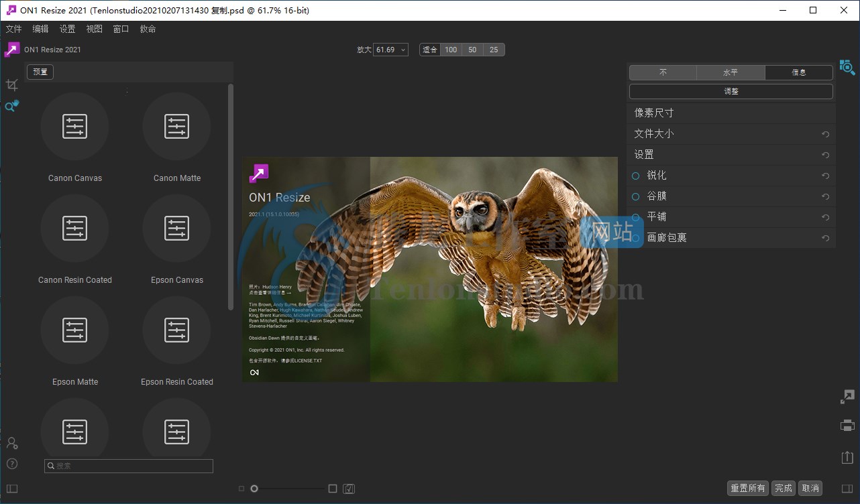Switch to the 不 tab

pos(663,72)
